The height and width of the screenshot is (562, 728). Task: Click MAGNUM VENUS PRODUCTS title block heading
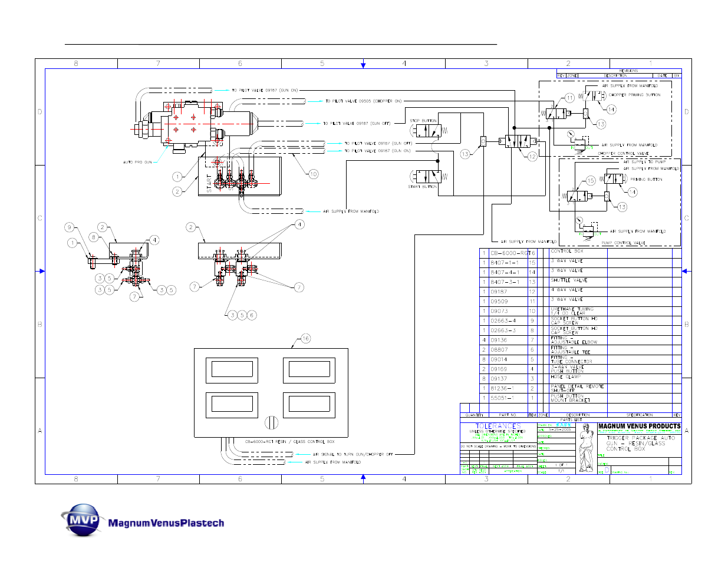[x=640, y=426]
